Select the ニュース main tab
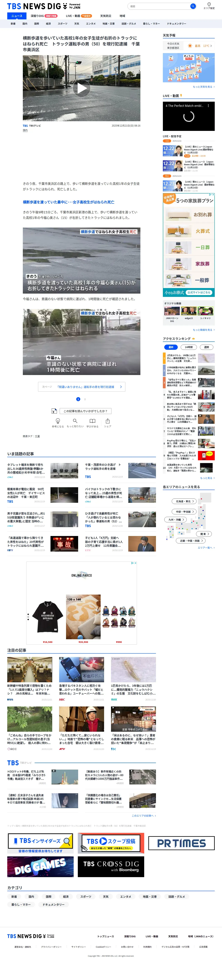The image size is (222, 980). coord(17,16)
